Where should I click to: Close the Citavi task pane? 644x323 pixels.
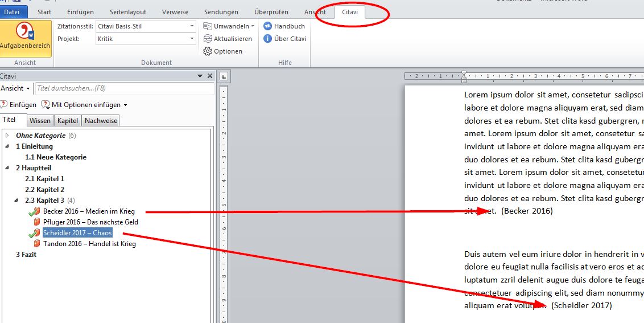(210, 76)
